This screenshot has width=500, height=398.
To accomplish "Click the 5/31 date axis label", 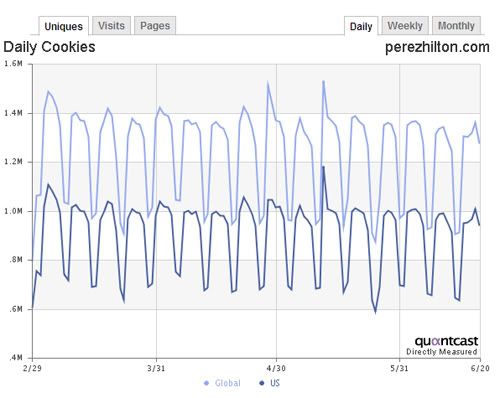I will tap(399, 368).
